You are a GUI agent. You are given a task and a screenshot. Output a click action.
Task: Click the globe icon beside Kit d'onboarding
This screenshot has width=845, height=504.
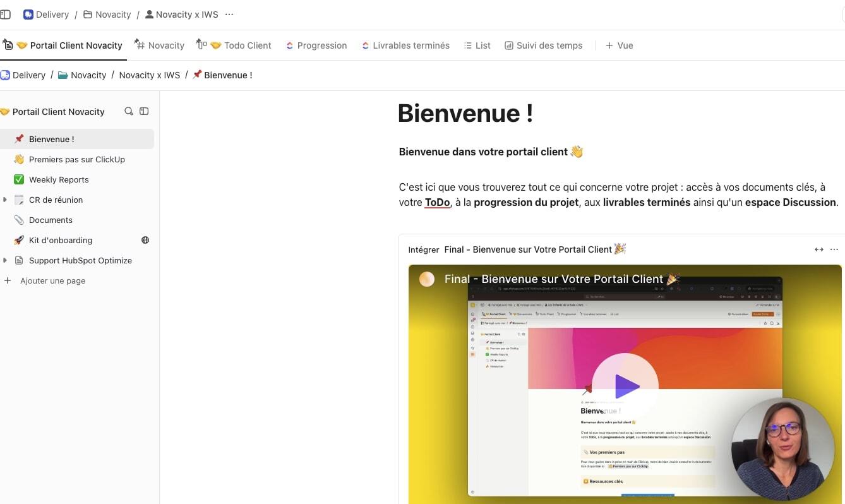point(145,240)
